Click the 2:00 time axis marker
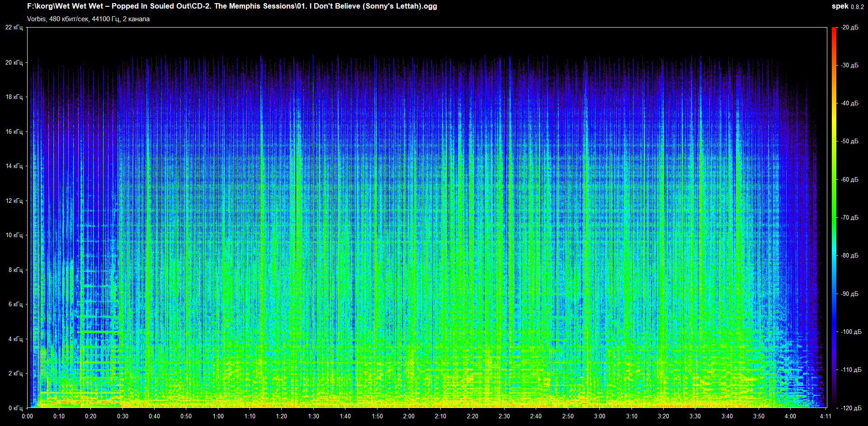This screenshot has width=868, height=426. point(409,416)
